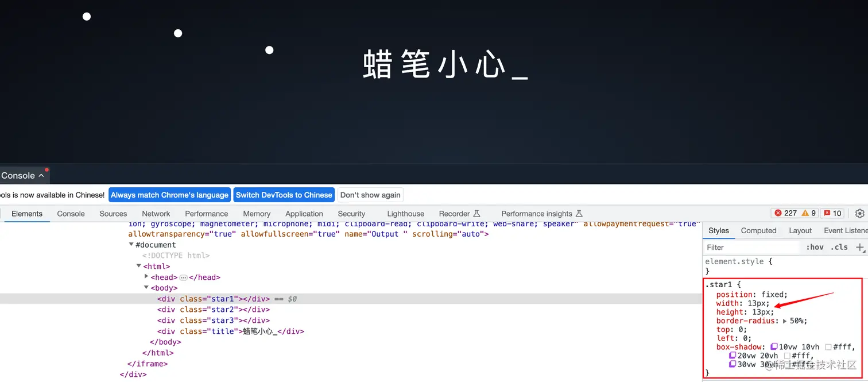Collapse the Console drawer chevron
Viewport: 868px width, 382px height.
tap(41, 176)
